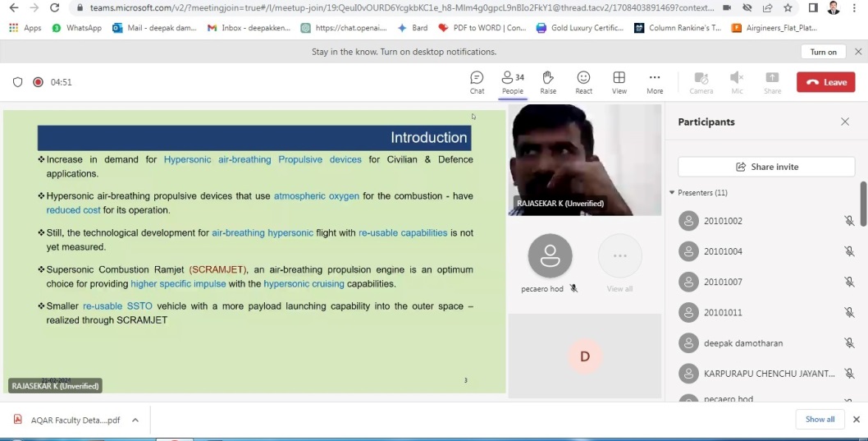Toggle mic icon for participant 20101002

point(849,221)
